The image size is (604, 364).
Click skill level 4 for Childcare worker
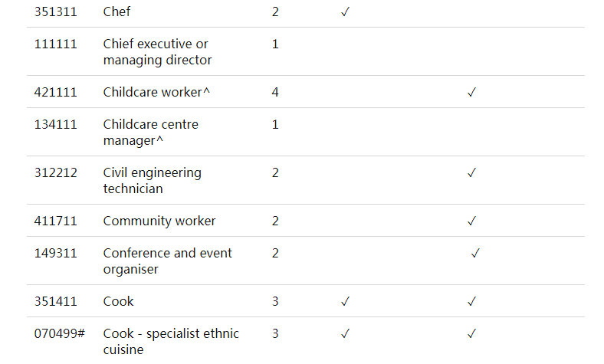tap(275, 93)
